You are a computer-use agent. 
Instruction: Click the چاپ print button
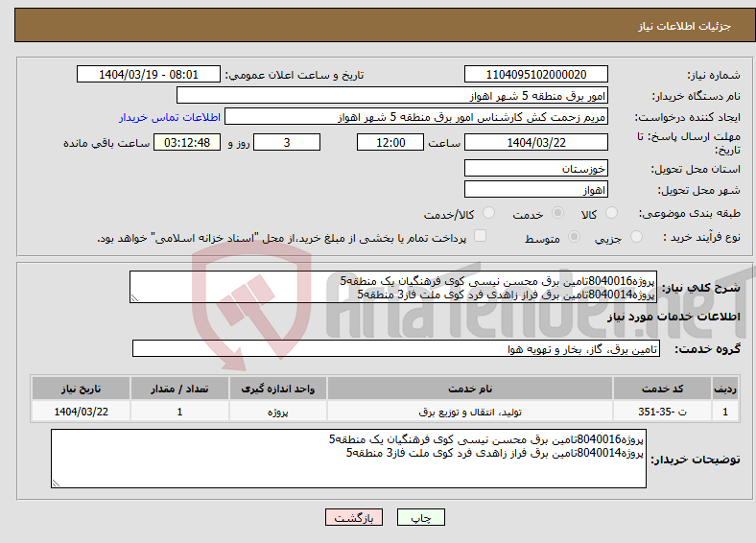tap(421, 517)
